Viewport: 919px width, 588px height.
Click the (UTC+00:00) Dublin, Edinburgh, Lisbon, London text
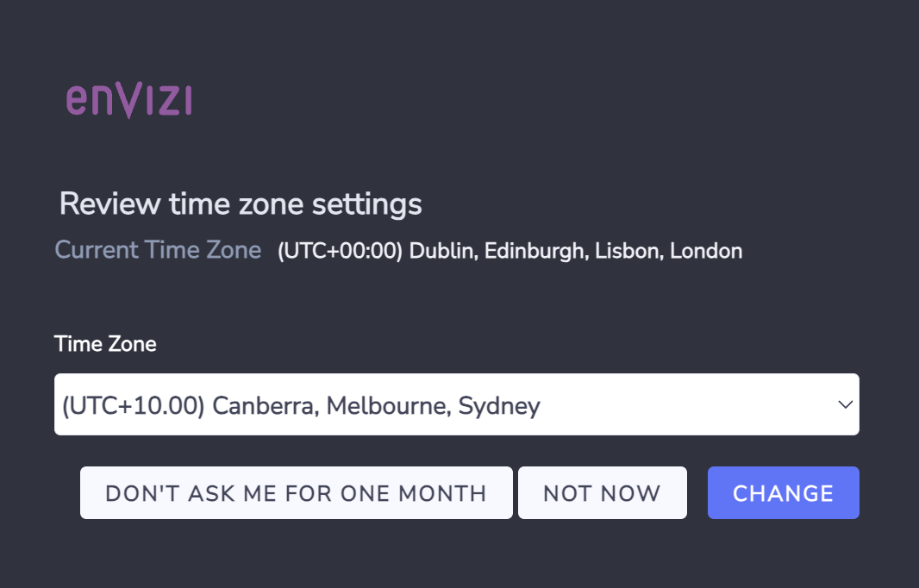[510, 251]
